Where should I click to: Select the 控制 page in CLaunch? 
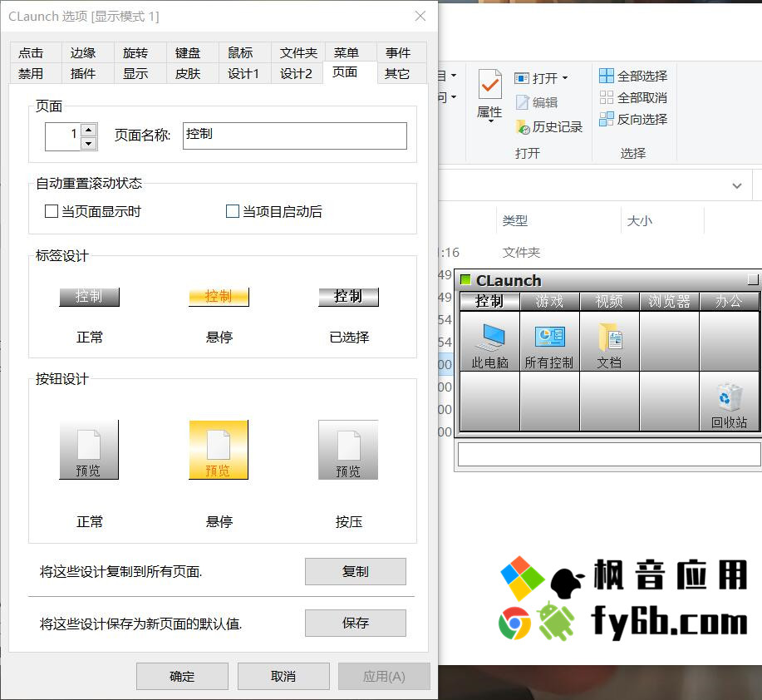click(x=490, y=302)
